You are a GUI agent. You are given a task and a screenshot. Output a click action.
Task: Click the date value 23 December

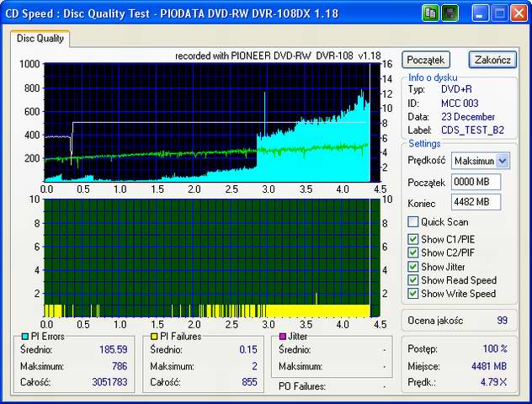click(x=468, y=117)
